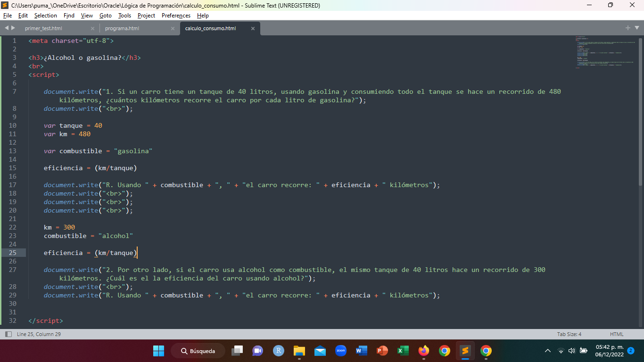This screenshot has height=362, width=644.
Task: Select the calculo_consumo.html tab
Action: (210, 28)
